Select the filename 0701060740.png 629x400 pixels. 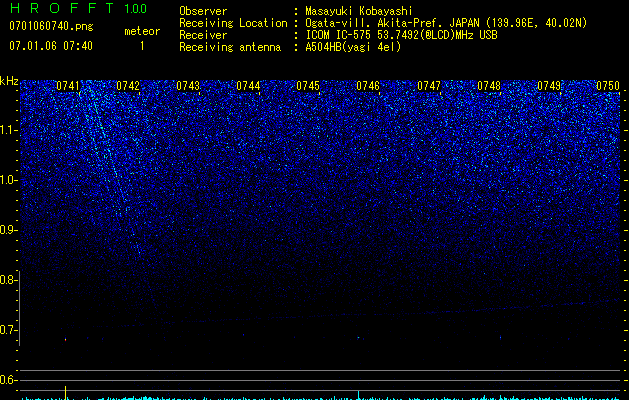point(51,26)
